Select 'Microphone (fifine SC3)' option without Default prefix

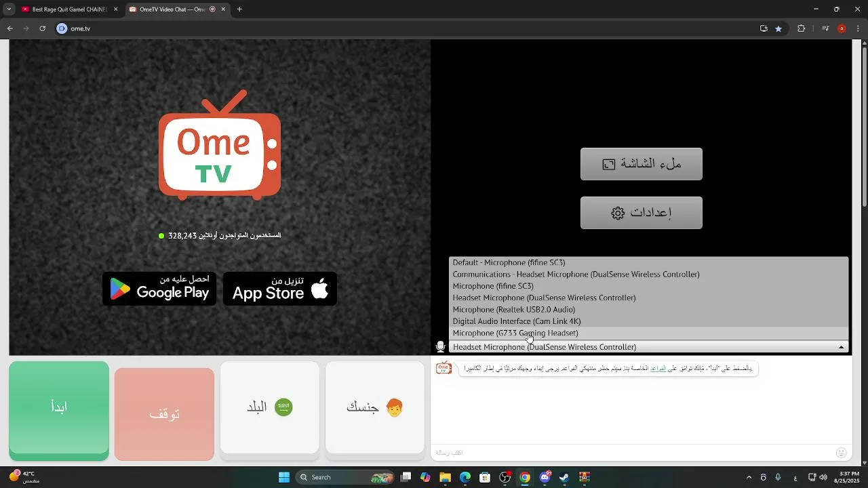pos(648,286)
